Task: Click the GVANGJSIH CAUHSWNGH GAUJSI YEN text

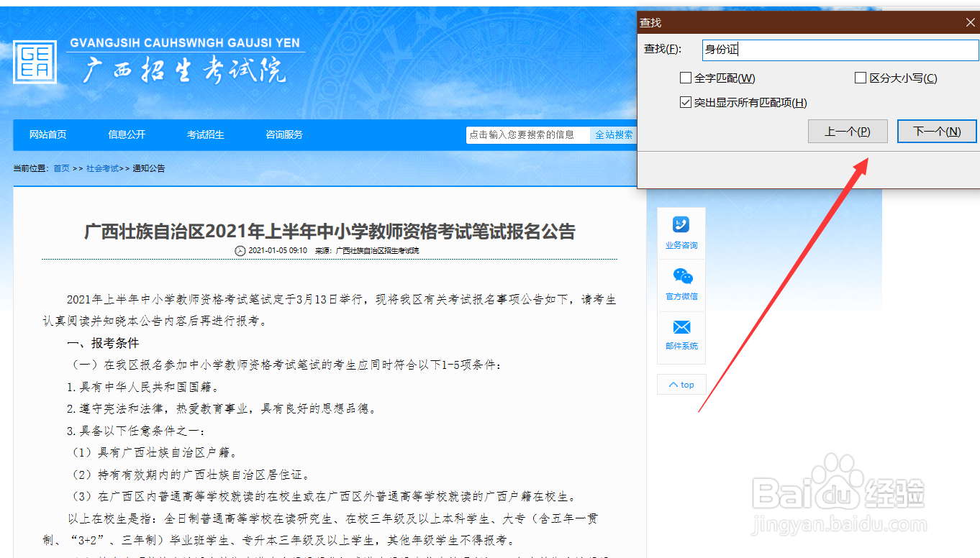Action: [x=185, y=43]
